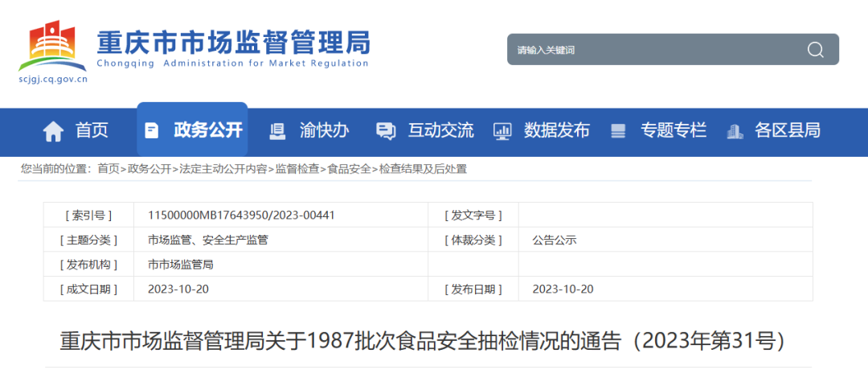Click the 重庆市市场监督管理局 site title

point(233,42)
